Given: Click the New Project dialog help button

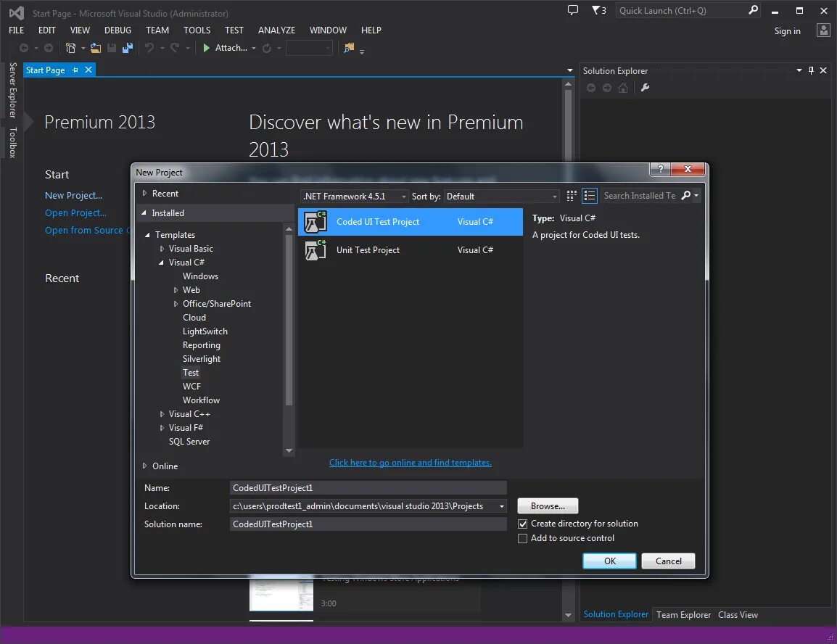Looking at the screenshot, I should point(660,169).
